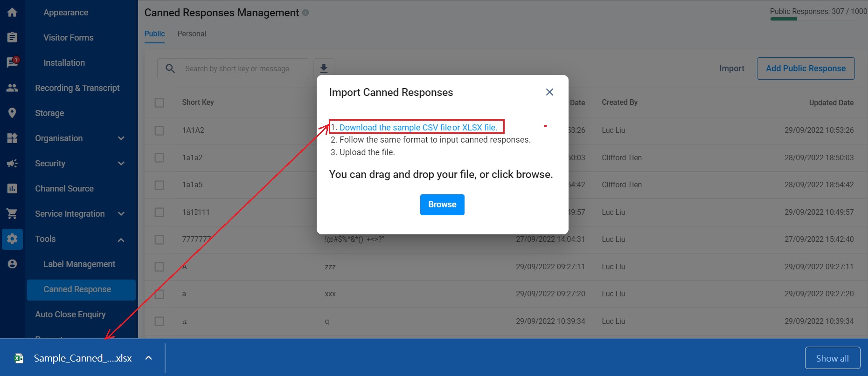Open chat messages icon with notification badge

[12, 62]
